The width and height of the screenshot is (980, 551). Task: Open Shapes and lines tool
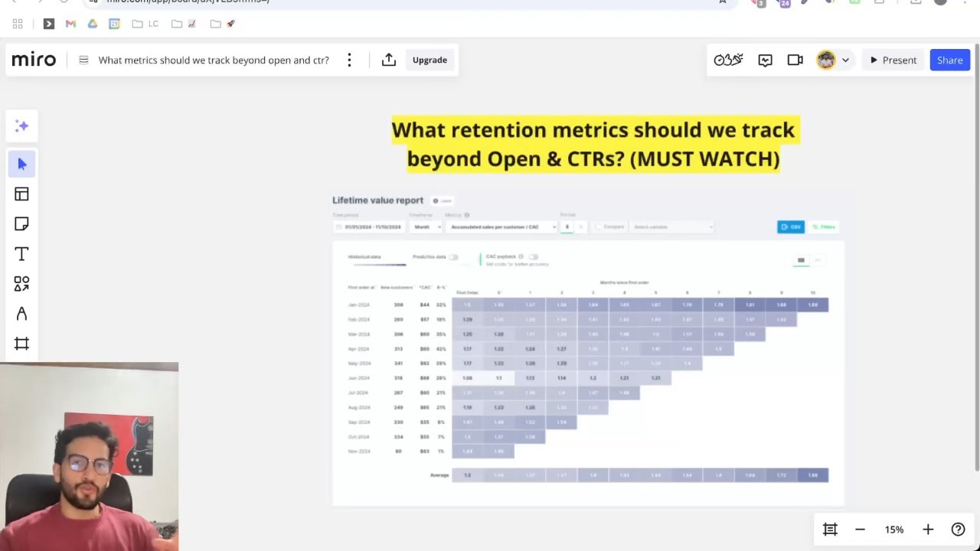(x=21, y=284)
